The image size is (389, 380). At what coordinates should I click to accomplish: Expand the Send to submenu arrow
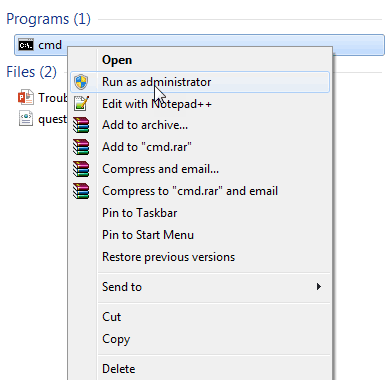pos(319,287)
